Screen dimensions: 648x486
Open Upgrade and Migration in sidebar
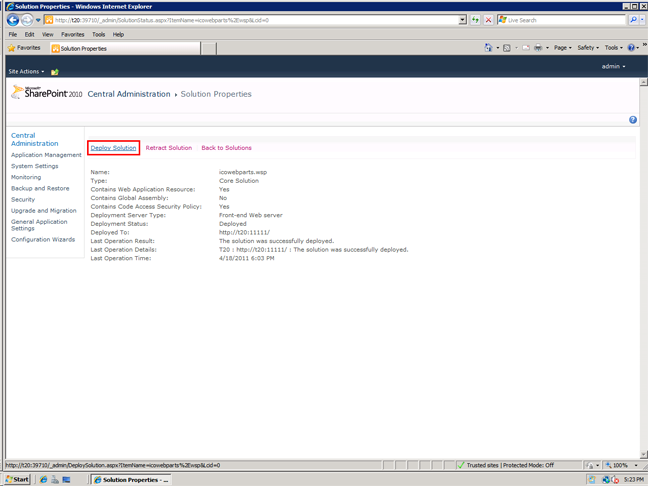pyautogui.click(x=44, y=211)
